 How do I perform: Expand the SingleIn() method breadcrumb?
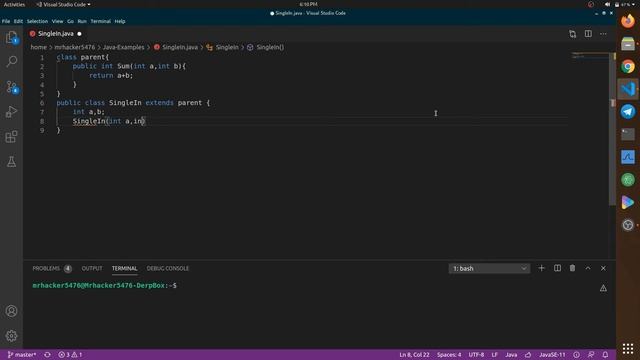click(266, 47)
